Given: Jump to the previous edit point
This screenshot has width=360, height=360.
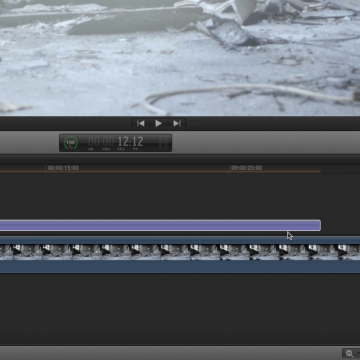Looking at the screenshot, I should 141,124.
